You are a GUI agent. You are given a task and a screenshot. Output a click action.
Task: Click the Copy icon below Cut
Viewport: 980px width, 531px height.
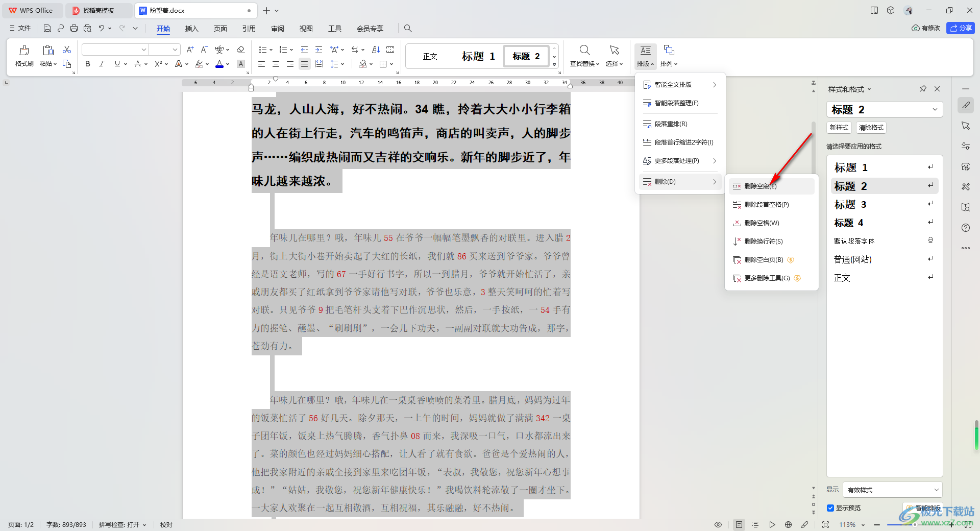pyautogui.click(x=67, y=64)
